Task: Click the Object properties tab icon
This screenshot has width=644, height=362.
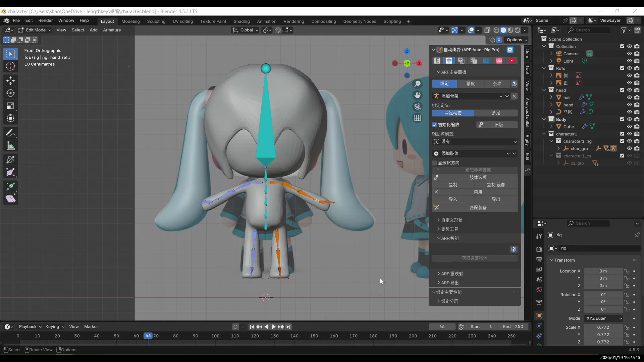Action: point(539,316)
